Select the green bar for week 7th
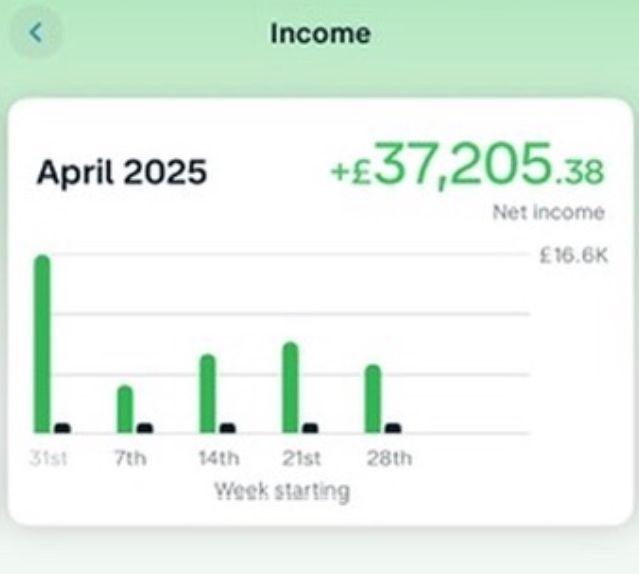The image size is (639, 574). (125, 409)
